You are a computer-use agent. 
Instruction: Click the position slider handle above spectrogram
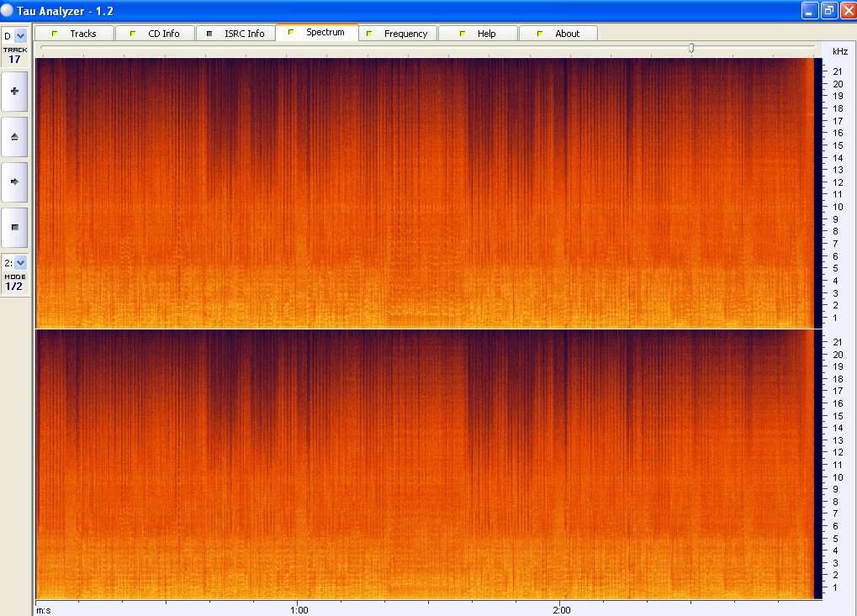(x=691, y=48)
